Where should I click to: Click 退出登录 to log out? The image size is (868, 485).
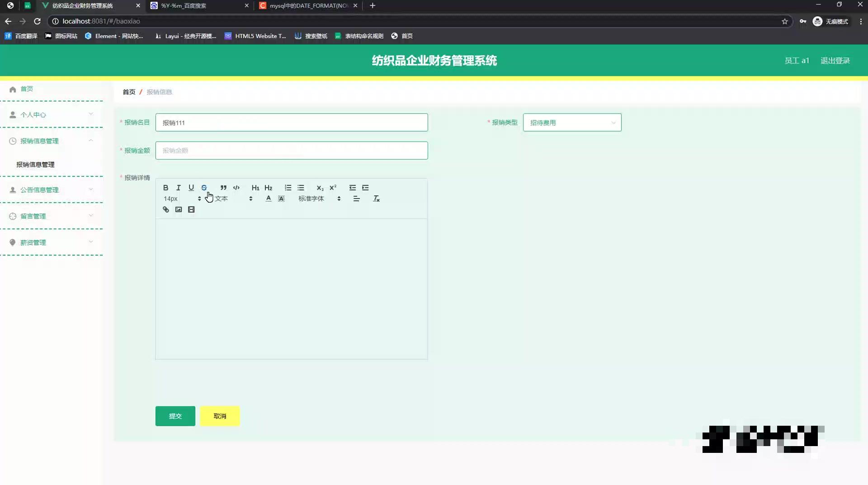pos(835,61)
